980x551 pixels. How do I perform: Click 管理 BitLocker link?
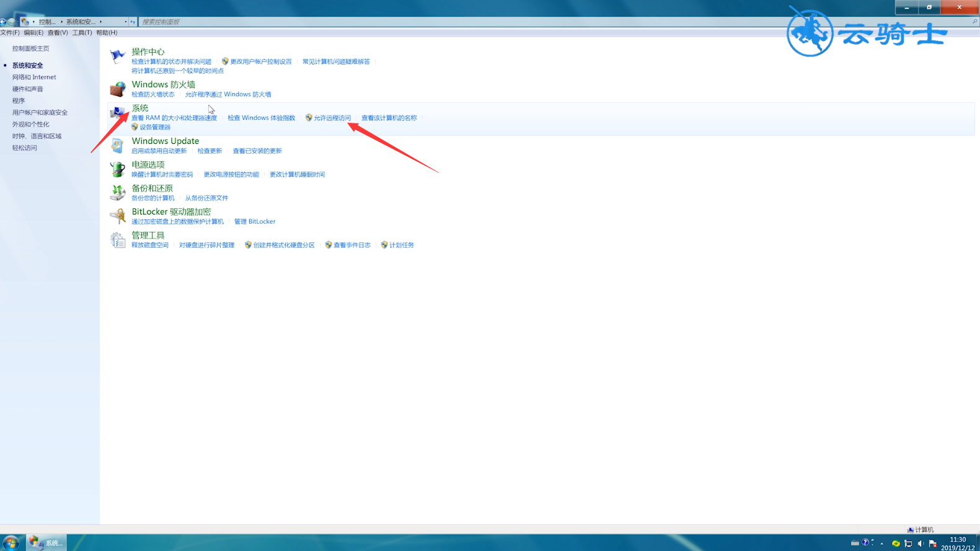(x=255, y=222)
